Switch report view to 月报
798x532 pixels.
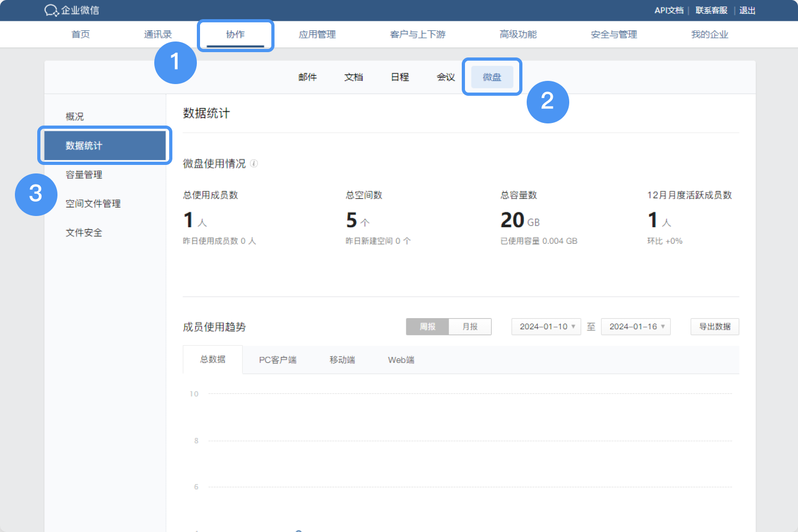click(x=470, y=327)
